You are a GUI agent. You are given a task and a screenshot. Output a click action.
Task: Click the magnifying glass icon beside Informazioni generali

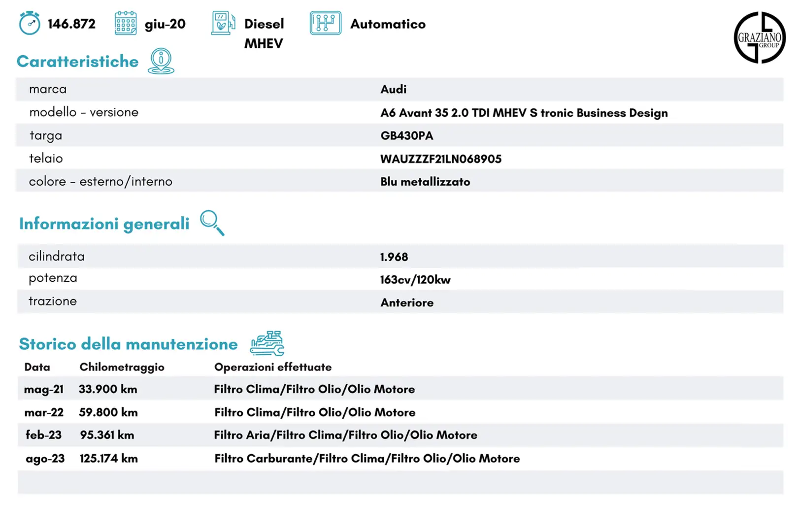[x=212, y=223]
